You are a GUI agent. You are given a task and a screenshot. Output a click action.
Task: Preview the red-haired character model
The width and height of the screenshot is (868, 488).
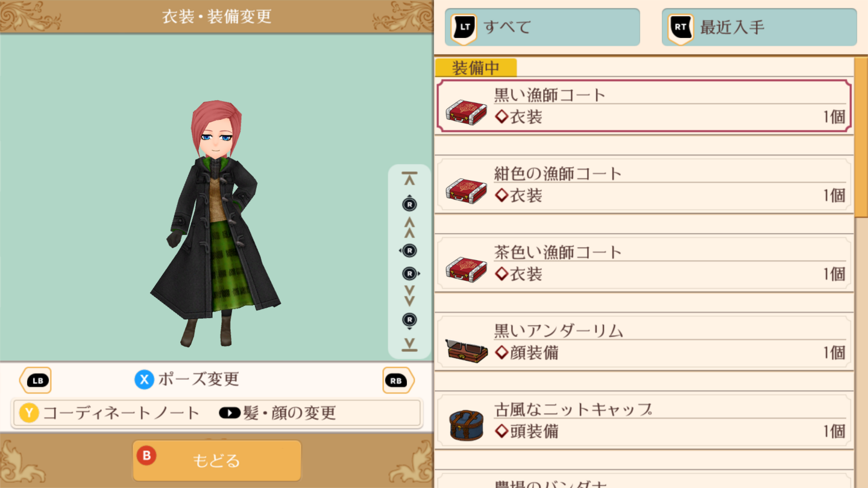tap(216, 224)
